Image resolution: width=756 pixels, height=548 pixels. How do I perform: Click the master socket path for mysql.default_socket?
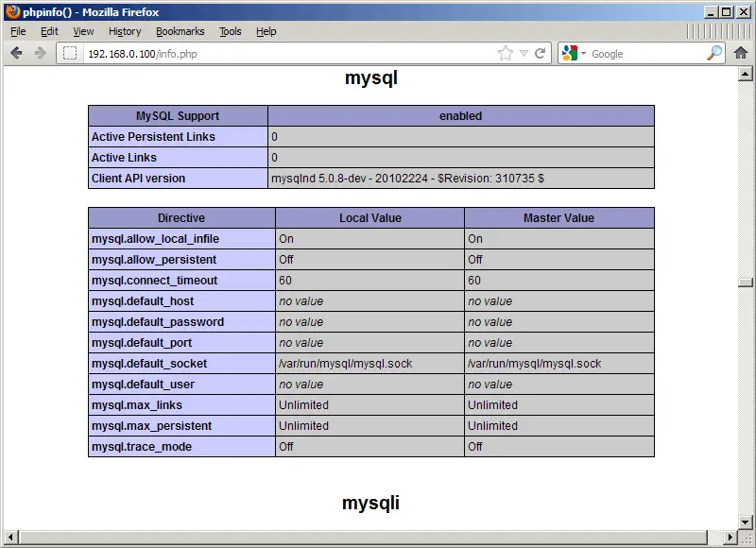[534, 364]
